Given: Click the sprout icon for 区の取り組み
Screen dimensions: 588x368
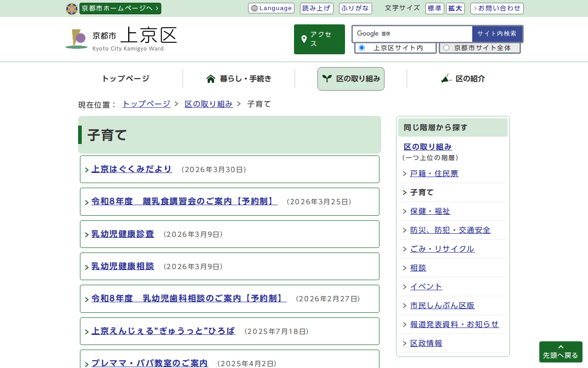Looking at the screenshot, I should pos(327,79).
